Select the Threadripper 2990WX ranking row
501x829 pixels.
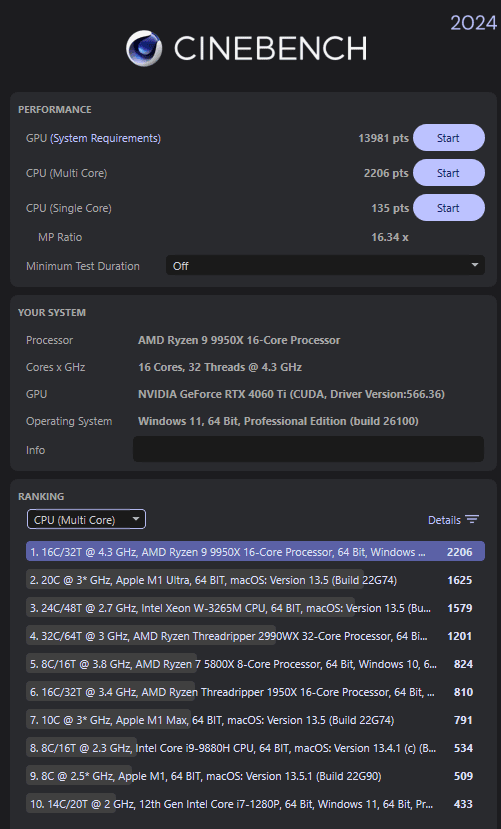pos(255,635)
